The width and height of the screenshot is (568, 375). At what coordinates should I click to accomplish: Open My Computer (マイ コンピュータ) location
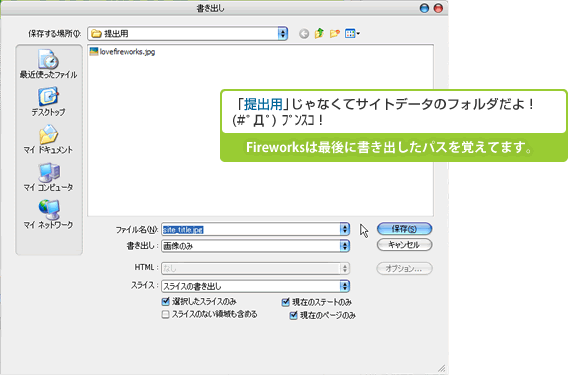click(49, 177)
